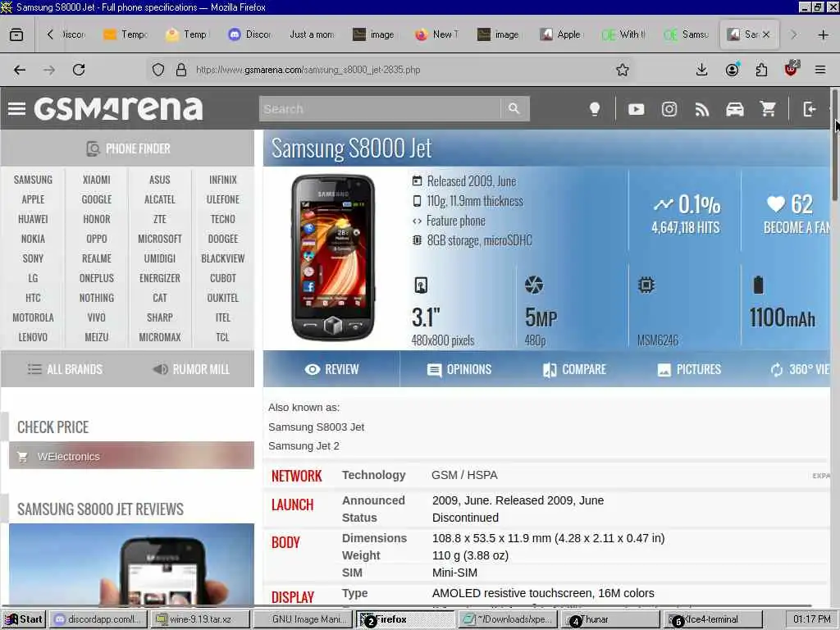Select the NOKIA brand link
Screen dimensions: 840x630
click(x=33, y=239)
